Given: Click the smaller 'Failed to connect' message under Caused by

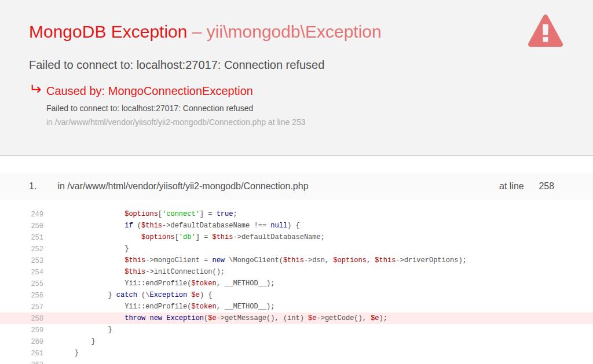Looking at the screenshot, I should point(150,108).
